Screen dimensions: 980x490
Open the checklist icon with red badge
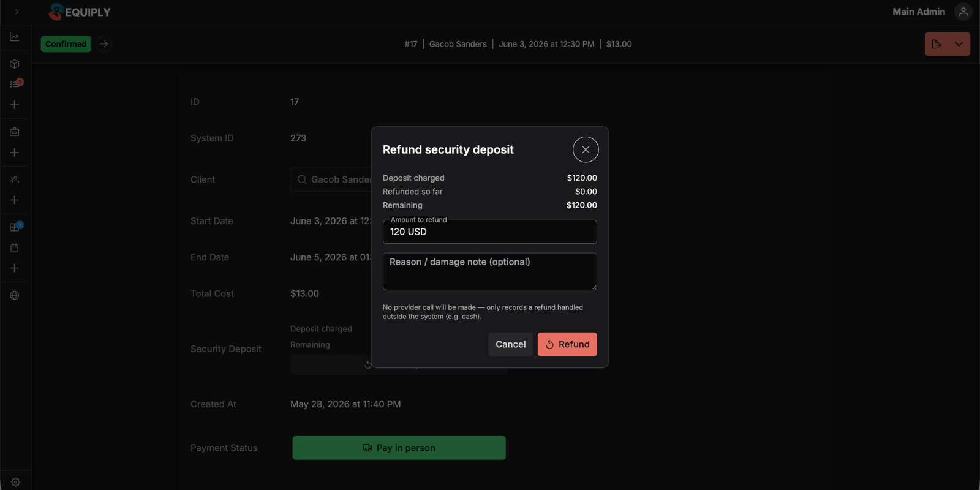(x=15, y=84)
